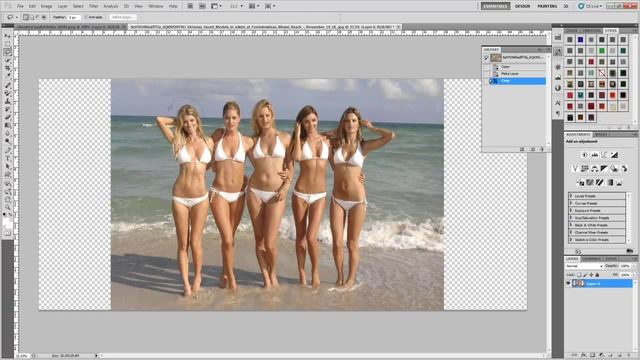Expand Channel Mixer Presets
640x360 pixels.
(x=571, y=232)
